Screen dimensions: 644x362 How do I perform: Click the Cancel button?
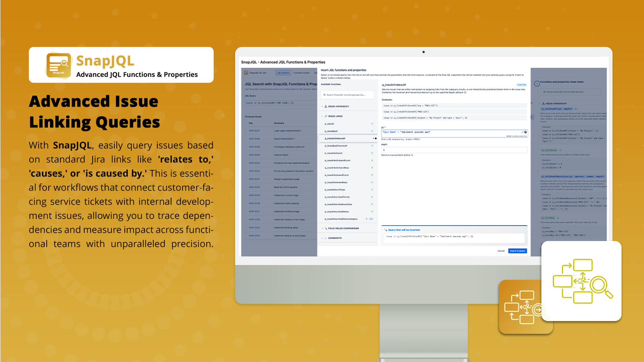(501, 251)
